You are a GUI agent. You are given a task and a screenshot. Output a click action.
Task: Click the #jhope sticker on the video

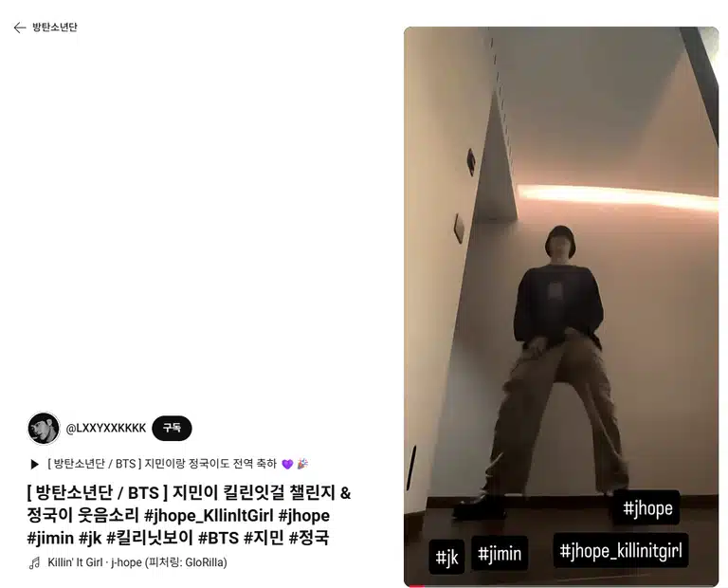647,507
